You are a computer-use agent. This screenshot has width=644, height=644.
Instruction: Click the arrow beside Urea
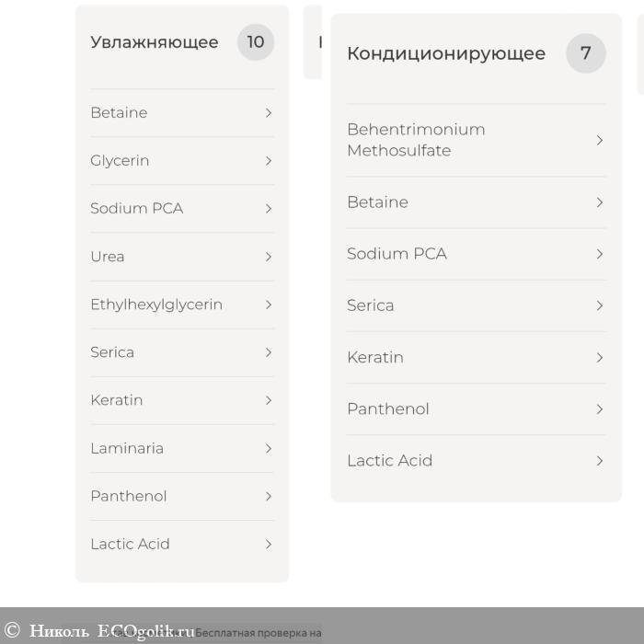[x=269, y=257]
